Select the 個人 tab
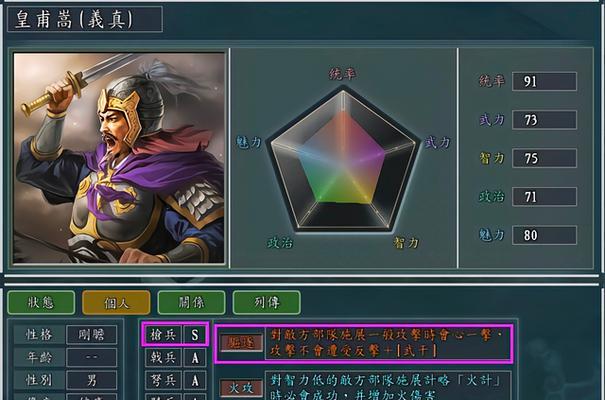Screen dimensions: 605x400 click(116, 302)
